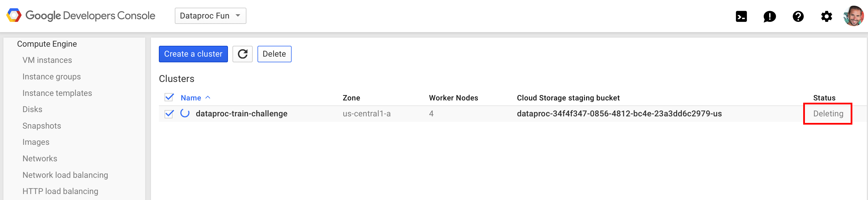The height and width of the screenshot is (200, 868).
Task: Click the refresh clusters icon button
Action: tap(242, 54)
